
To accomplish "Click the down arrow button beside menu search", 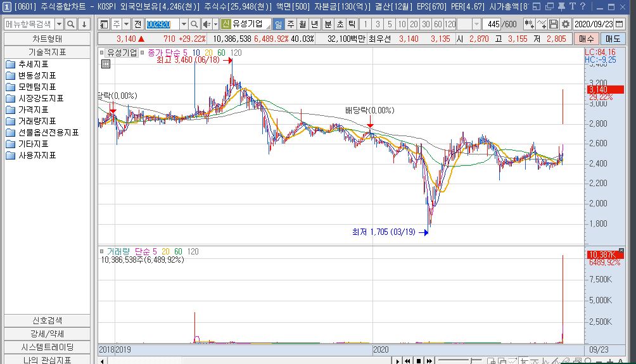I will click(84, 24).
